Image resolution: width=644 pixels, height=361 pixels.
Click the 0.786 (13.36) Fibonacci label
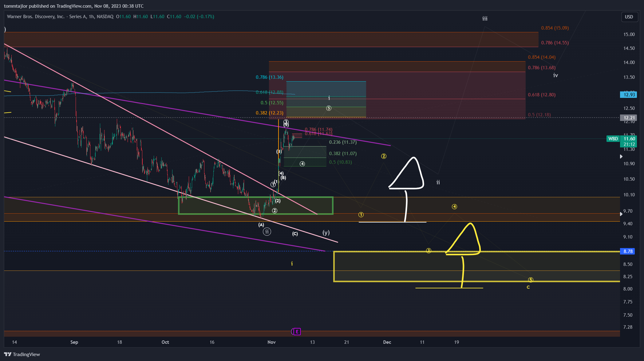coord(270,77)
